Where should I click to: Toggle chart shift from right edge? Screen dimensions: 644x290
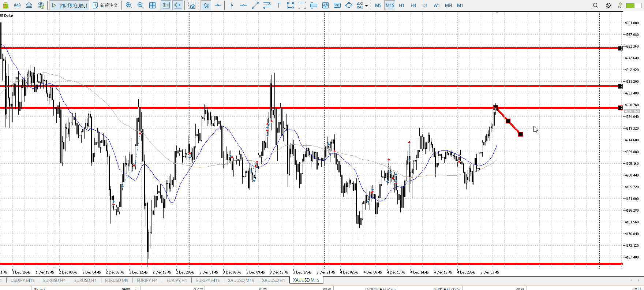[x=178, y=5]
